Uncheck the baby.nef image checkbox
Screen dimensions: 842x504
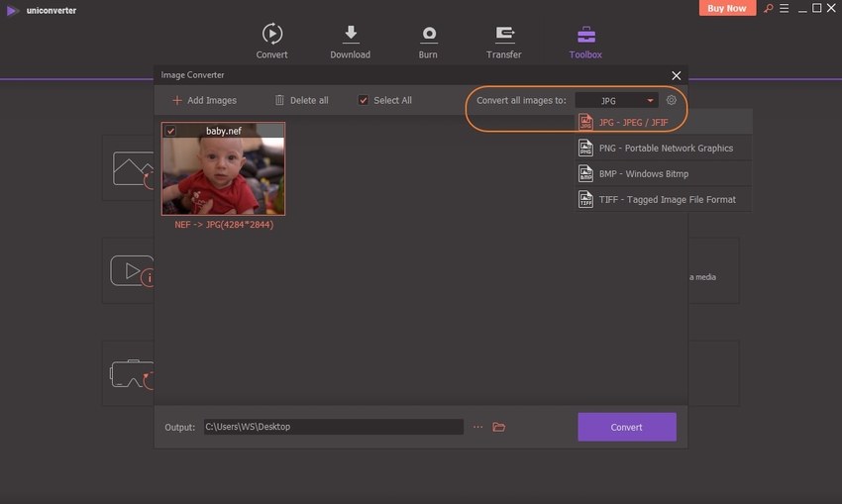[171, 131]
